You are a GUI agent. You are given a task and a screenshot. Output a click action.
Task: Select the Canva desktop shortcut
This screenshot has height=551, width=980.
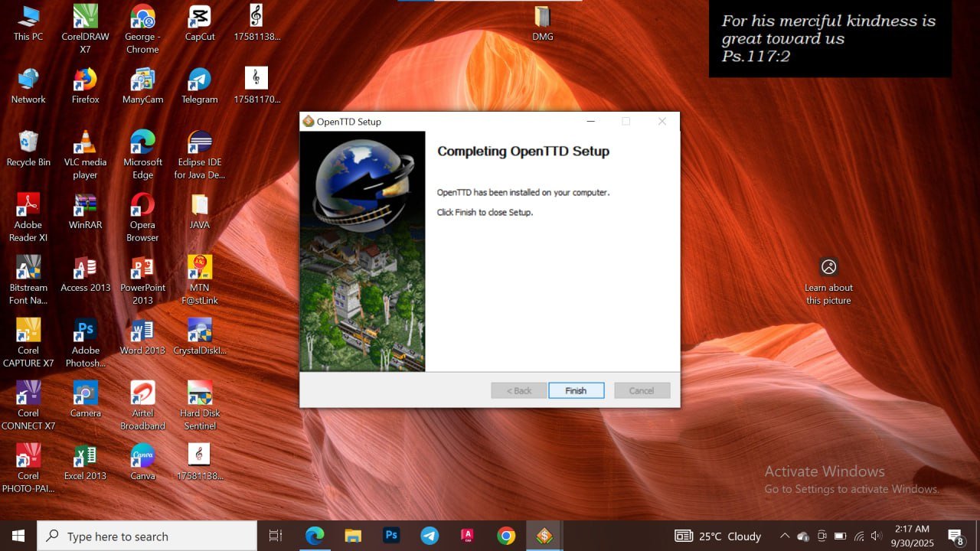[142, 462]
